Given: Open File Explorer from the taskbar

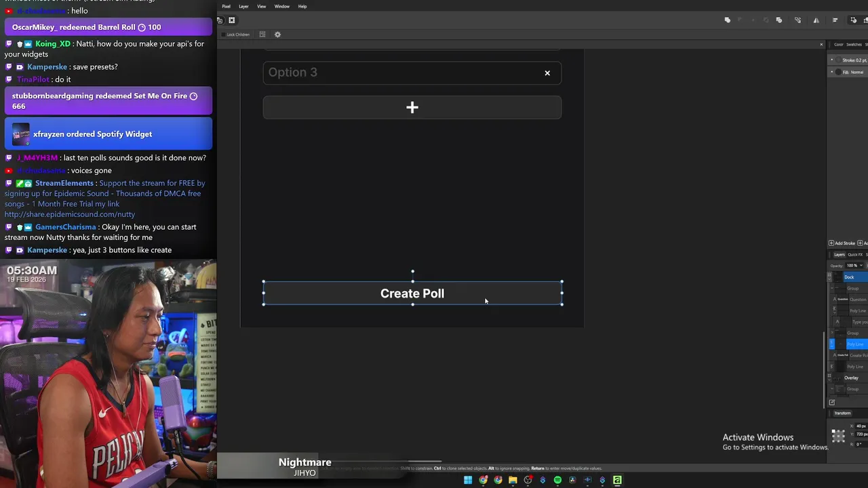Looking at the screenshot, I should 513,480.
